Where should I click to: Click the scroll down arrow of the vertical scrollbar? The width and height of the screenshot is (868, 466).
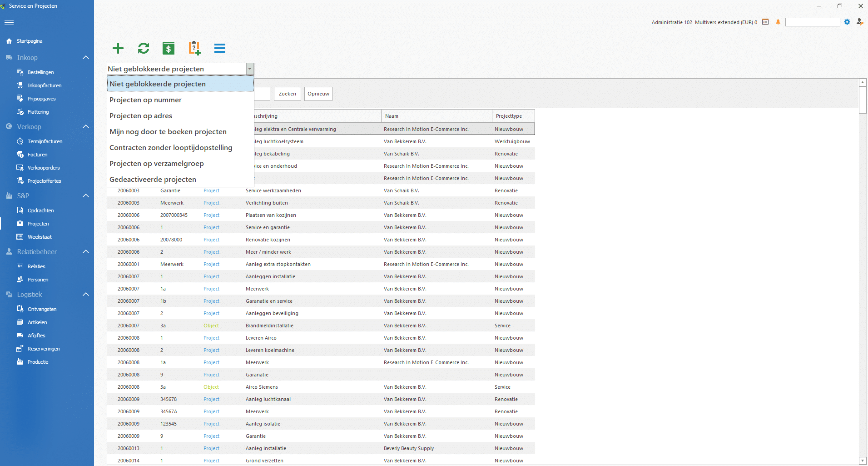863,461
